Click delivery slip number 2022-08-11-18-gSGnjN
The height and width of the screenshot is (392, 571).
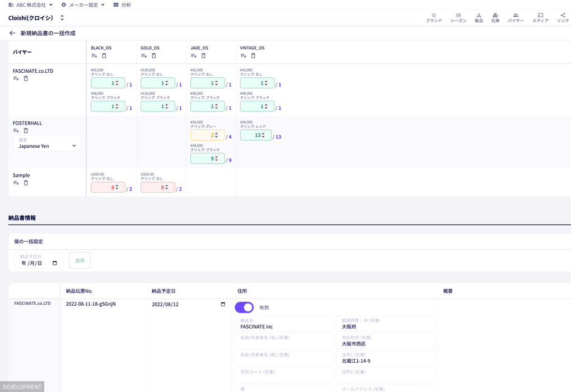tap(91, 304)
